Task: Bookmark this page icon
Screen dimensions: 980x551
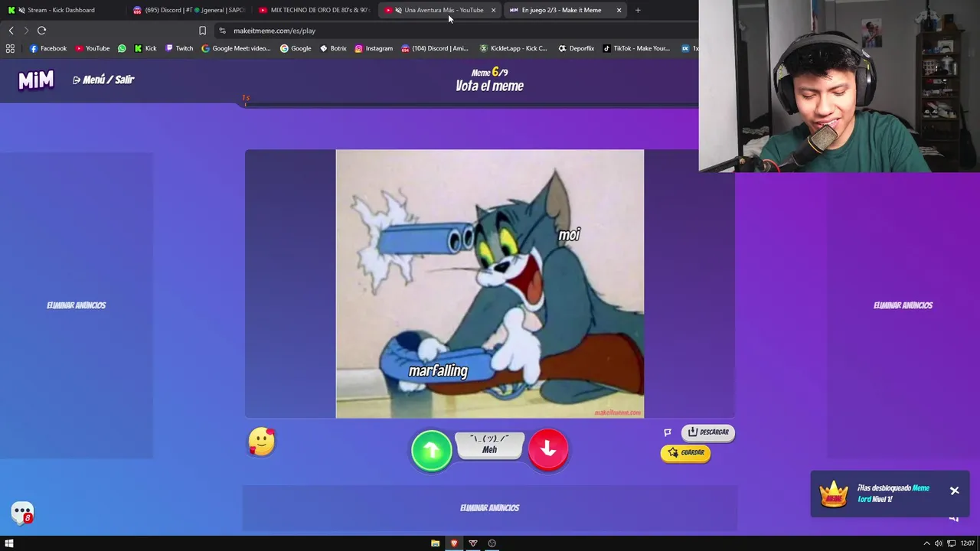Action: point(202,31)
